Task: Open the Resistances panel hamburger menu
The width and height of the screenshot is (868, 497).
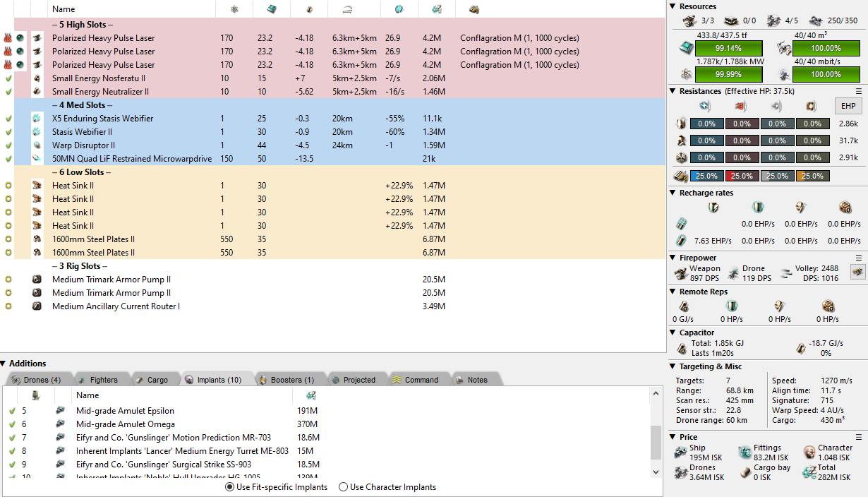Action: (859, 91)
